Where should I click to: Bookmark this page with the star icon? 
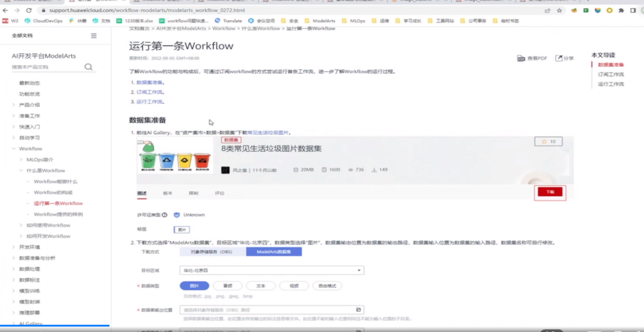tap(559, 10)
